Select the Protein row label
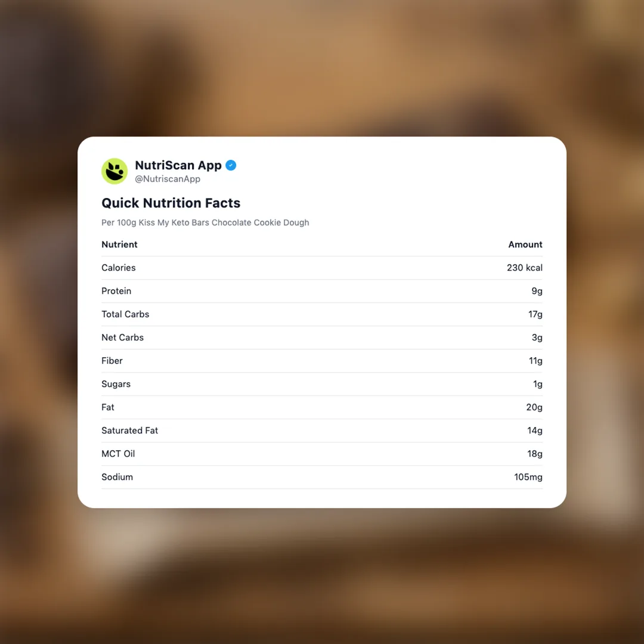Screen dimensions: 644x644 [116, 291]
